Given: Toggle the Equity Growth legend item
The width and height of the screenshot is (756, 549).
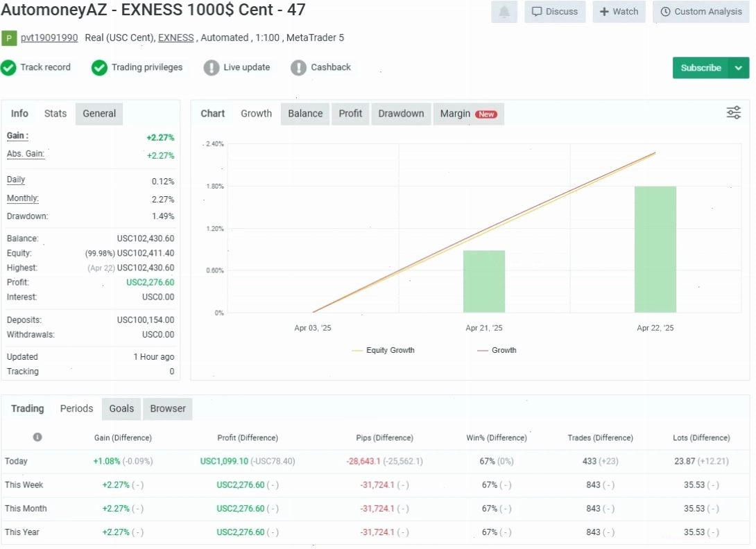Looking at the screenshot, I should coord(384,351).
